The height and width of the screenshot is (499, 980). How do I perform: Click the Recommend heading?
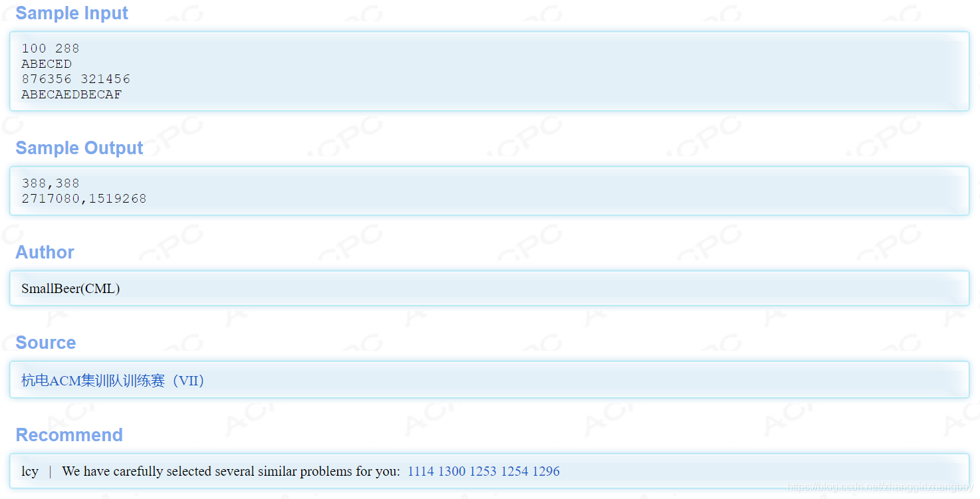pos(69,435)
